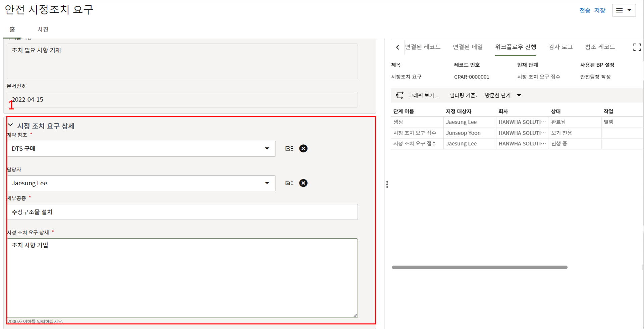The image size is (644, 329).
Task: Open the hamburger menu at top right
Action: 624,10
